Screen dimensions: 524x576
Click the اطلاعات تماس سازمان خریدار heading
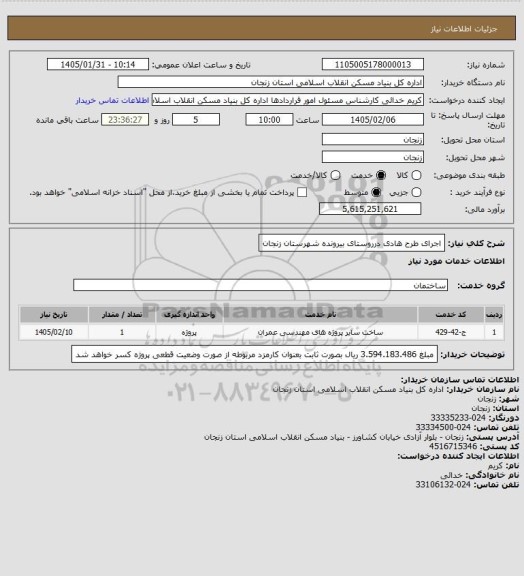click(x=460, y=379)
